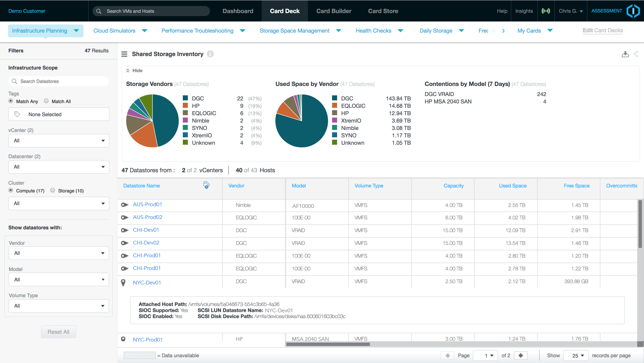644x363 pixels.
Task: Click the info icon next to Shared Storage Inventory
Action: [x=210, y=54]
